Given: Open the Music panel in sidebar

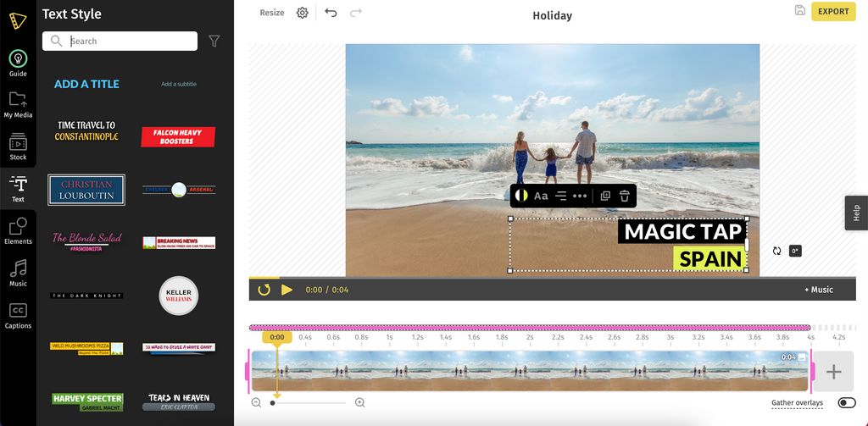Looking at the screenshot, I should pos(18,273).
